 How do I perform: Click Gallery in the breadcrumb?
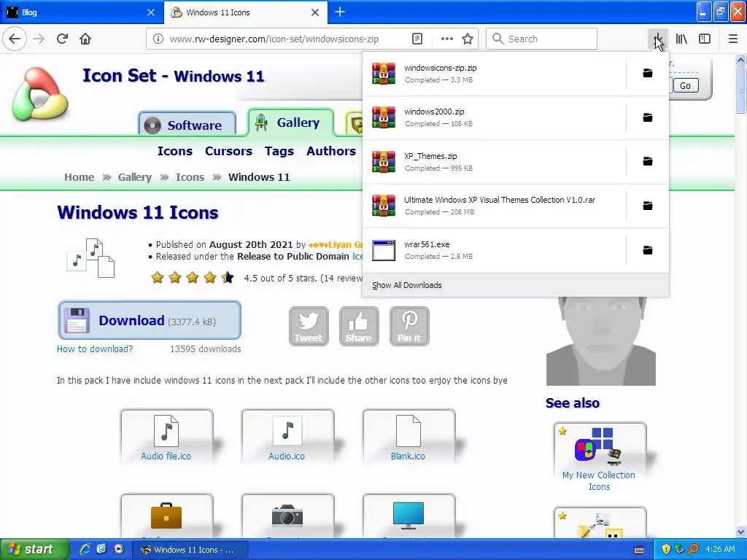[x=135, y=177]
